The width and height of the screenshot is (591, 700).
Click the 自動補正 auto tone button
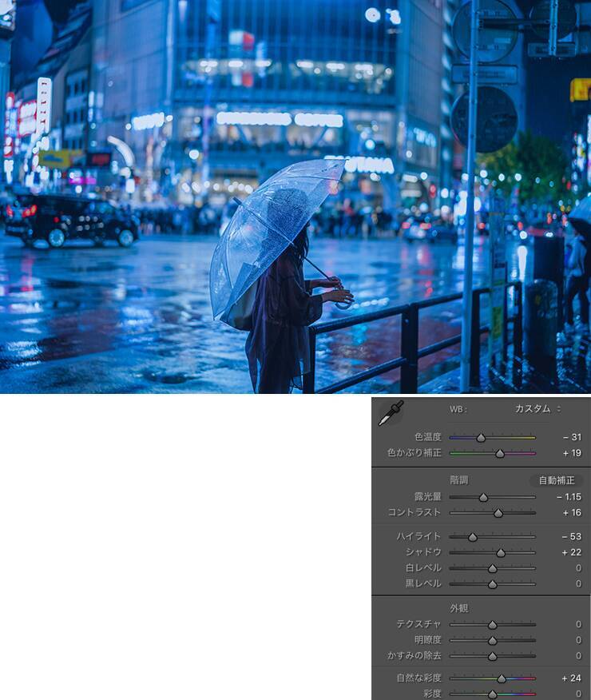tap(556, 480)
